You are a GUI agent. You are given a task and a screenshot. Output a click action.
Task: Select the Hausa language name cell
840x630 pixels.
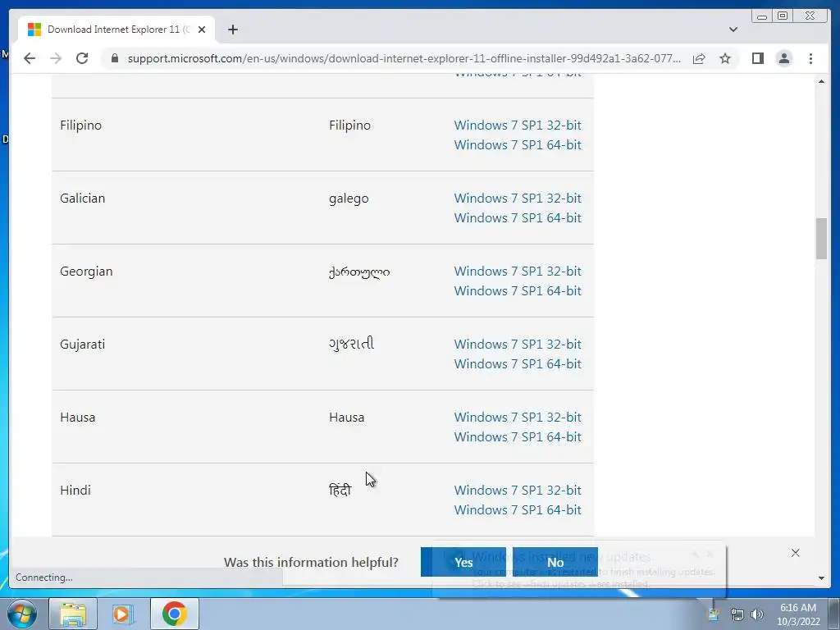pos(78,417)
